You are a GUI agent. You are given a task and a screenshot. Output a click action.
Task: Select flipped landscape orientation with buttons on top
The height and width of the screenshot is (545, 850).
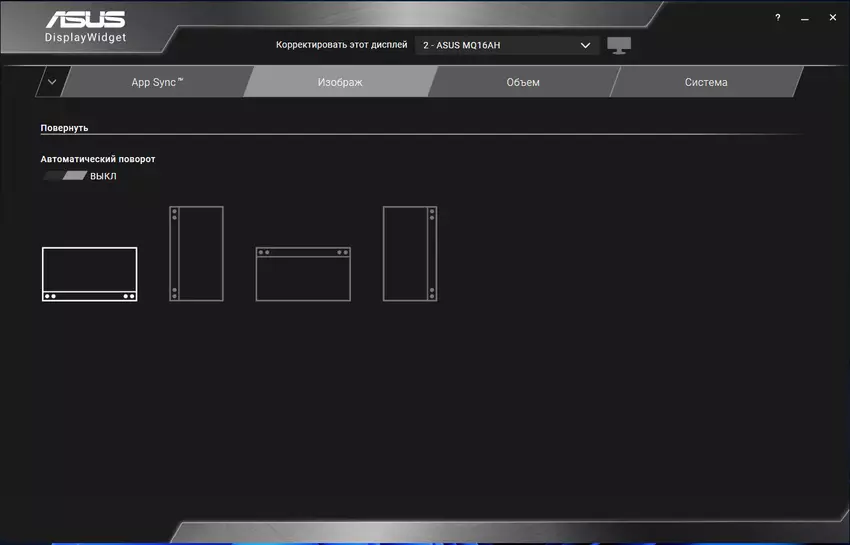point(303,274)
